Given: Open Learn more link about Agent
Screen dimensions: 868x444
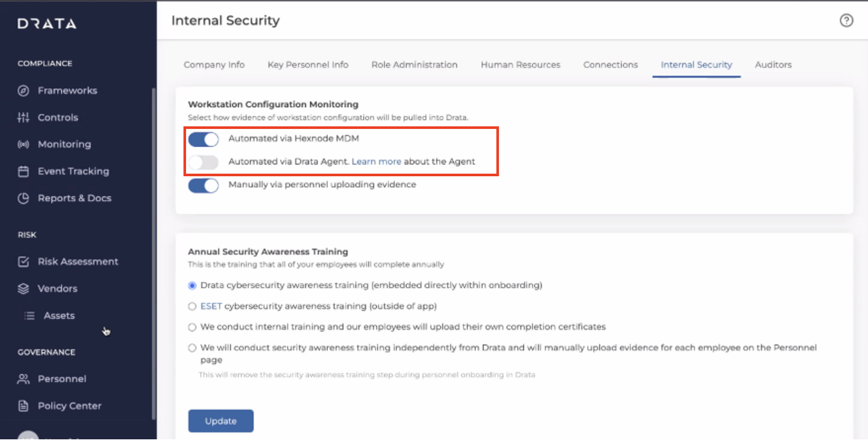Looking at the screenshot, I should click(376, 162).
